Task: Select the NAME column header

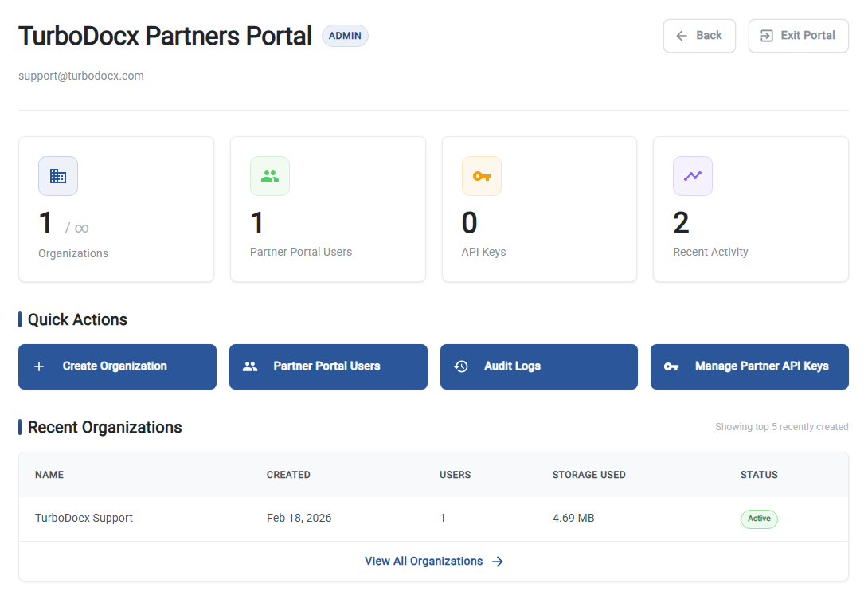Action: (49, 474)
